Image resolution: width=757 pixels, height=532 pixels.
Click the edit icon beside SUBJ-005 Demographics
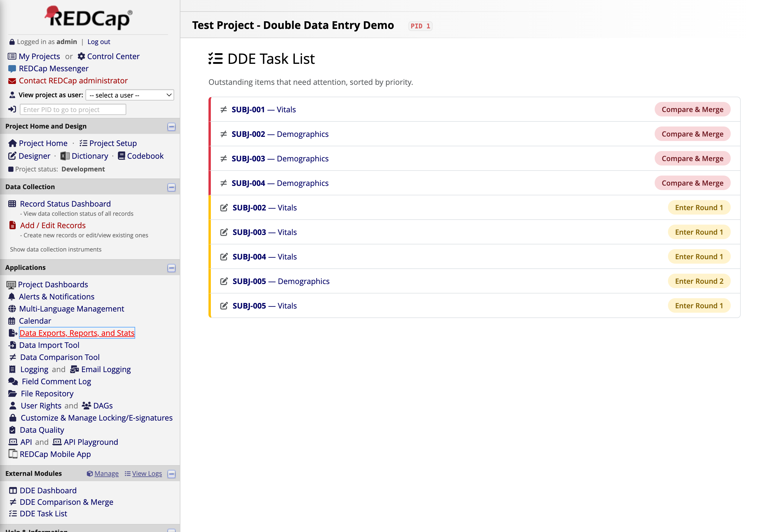[224, 281]
